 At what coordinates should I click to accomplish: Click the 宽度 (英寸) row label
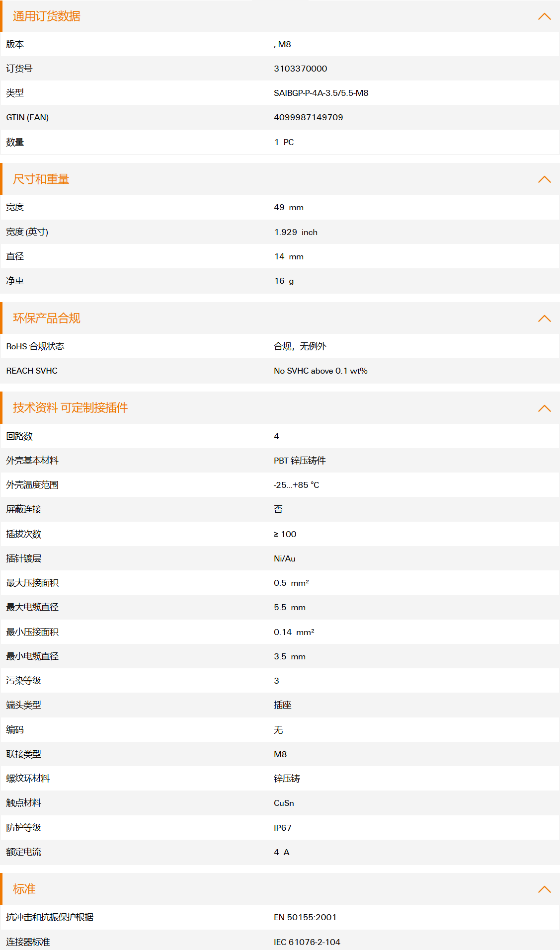[x=27, y=232]
